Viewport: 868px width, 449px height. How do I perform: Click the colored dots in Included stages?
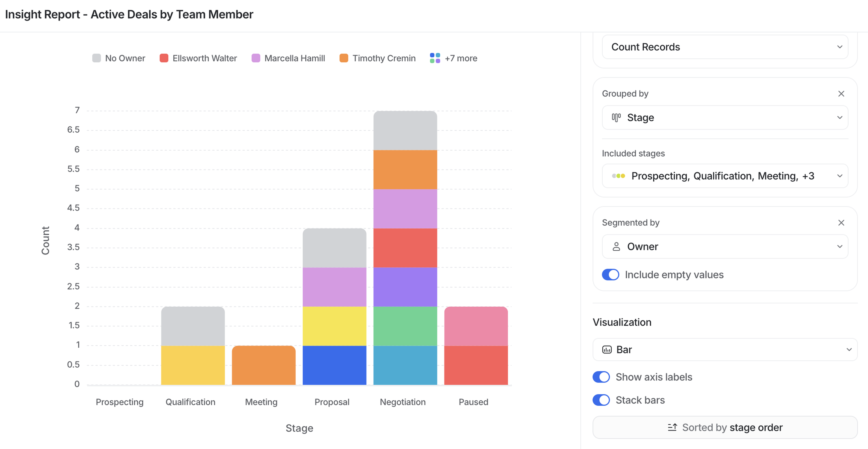[618, 176]
